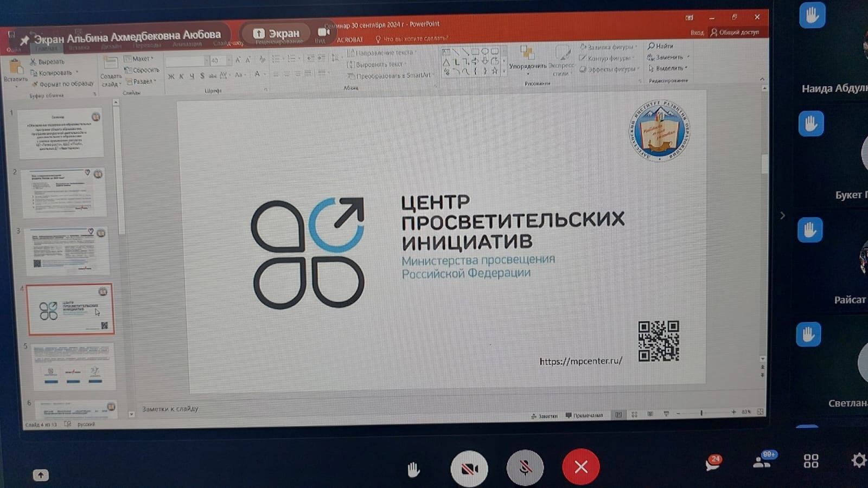Click Примечания in the status bar
This screenshot has height=488, width=868.
pyautogui.click(x=584, y=415)
